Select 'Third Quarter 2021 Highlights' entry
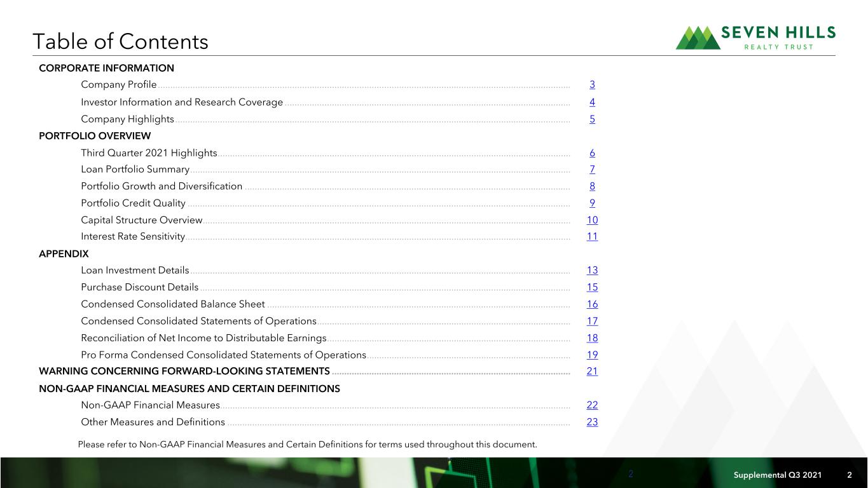The height and width of the screenshot is (488, 868). [x=149, y=152]
